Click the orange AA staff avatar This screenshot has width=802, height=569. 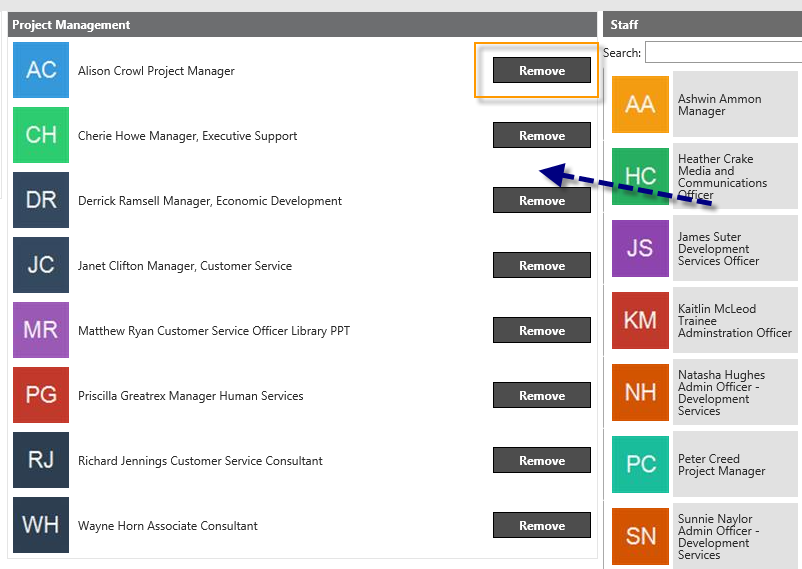pos(640,104)
